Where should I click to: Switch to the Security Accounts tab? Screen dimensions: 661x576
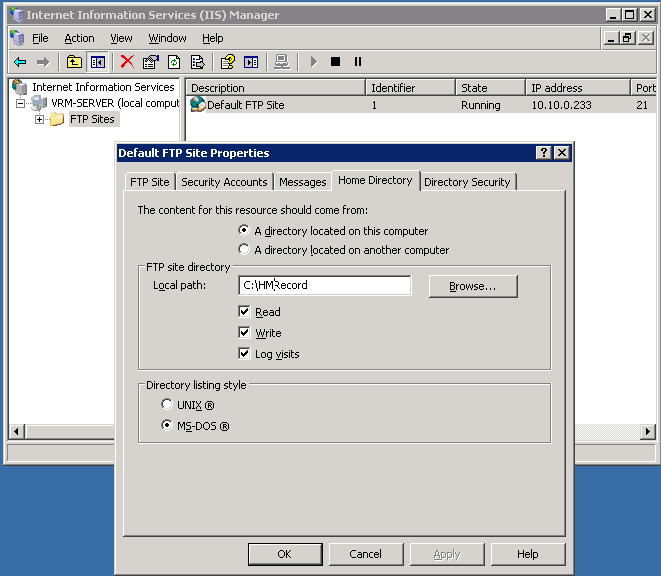click(x=224, y=182)
